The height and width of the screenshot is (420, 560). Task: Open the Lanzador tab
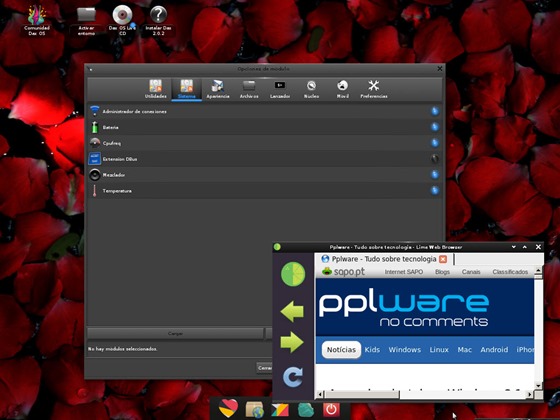280,89
